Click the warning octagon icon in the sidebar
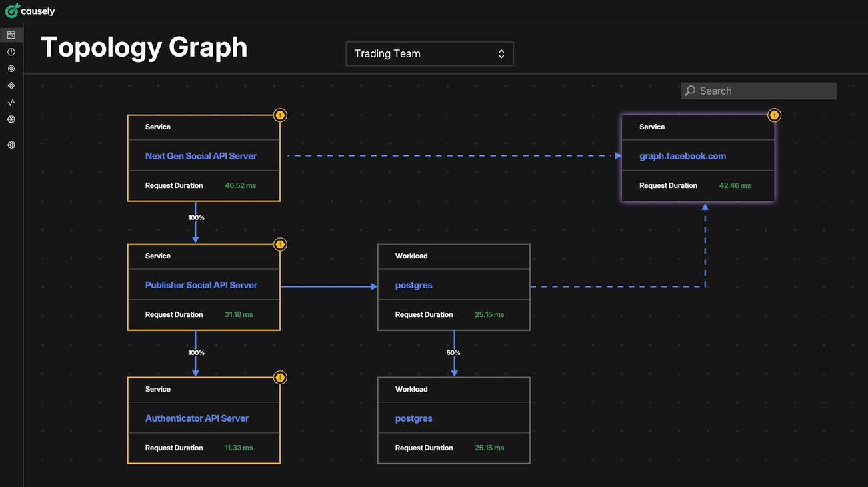This screenshot has height=487, width=868. point(11,51)
